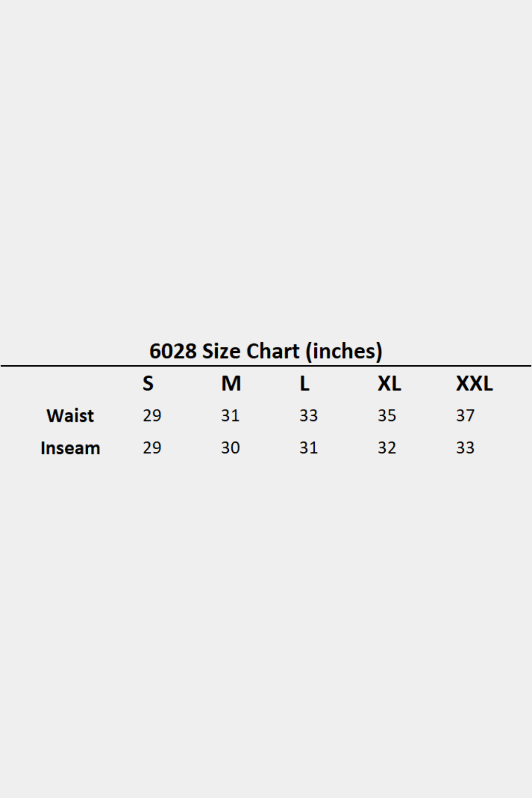Screen dimensions: 532x798
Task: Click the horizontal line below the title
Action: (x=266, y=366)
